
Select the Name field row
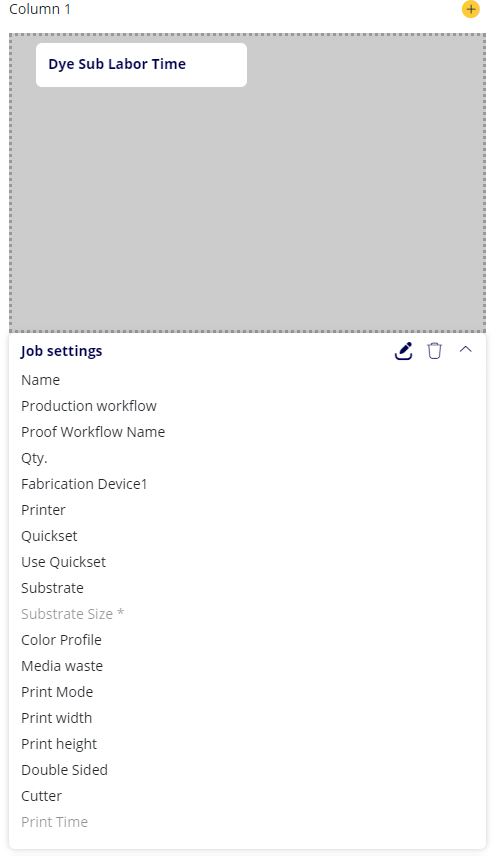pos(40,380)
